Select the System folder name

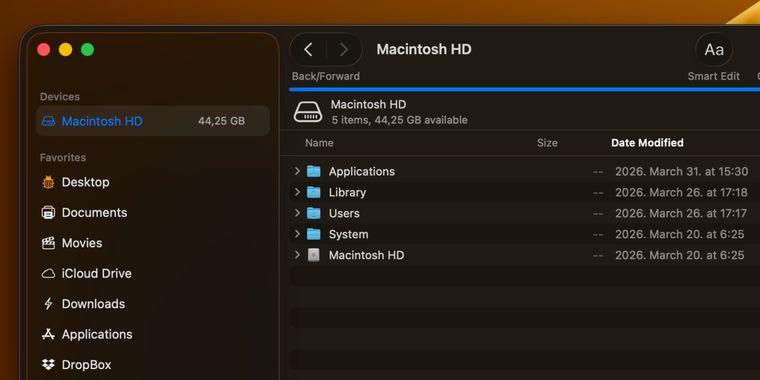tap(348, 234)
